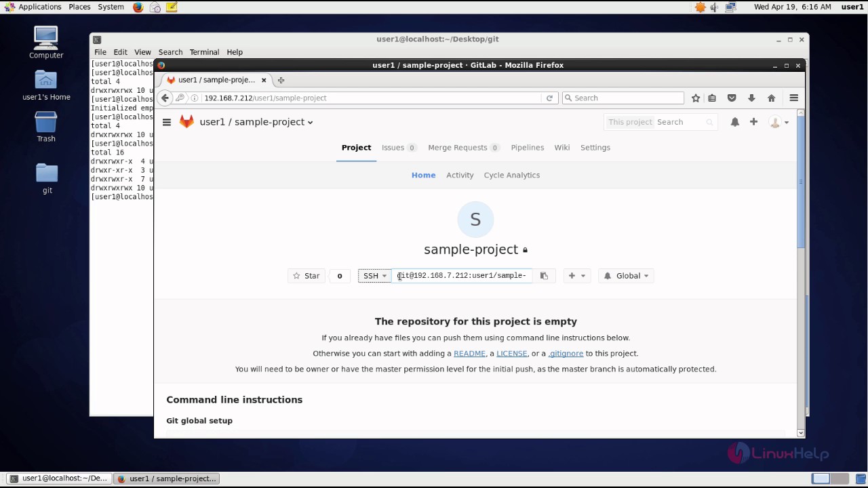Open the System menu
868x488 pixels.
[x=111, y=7]
